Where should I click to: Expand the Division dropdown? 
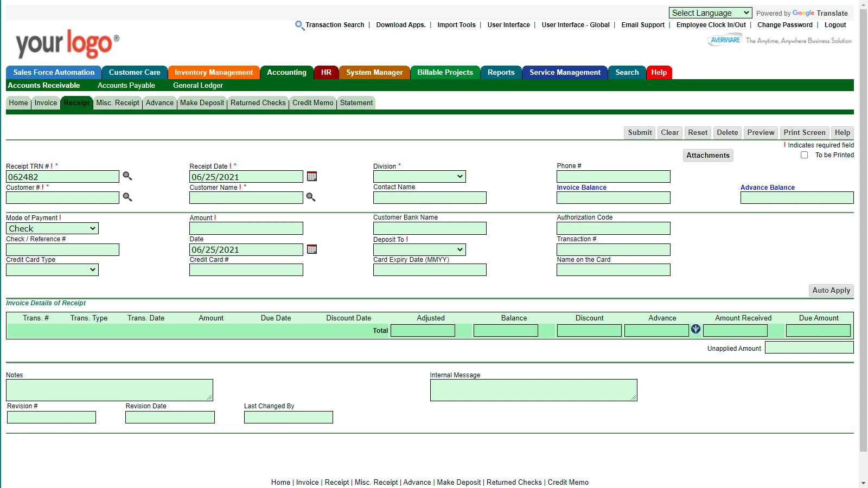click(x=419, y=177)
